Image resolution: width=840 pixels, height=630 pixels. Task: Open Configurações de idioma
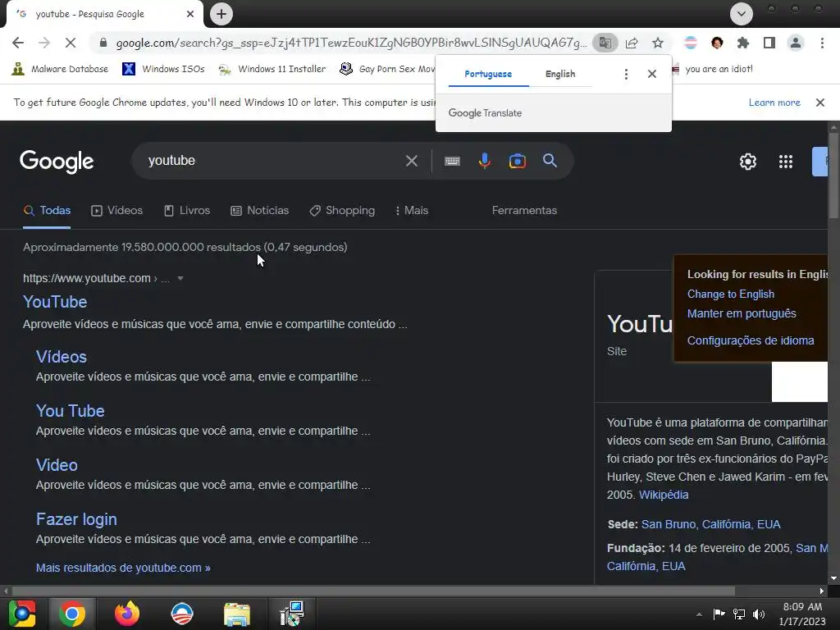tap(751, 340)
